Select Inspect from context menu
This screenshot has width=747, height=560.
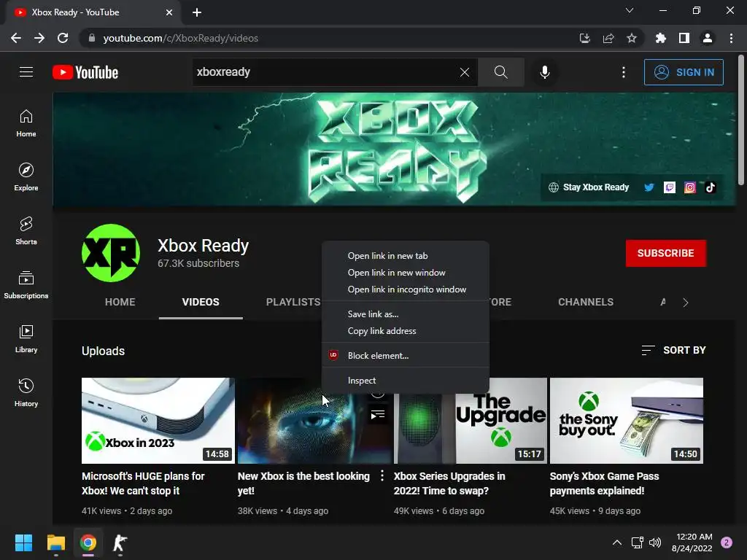click(x=406, y=380)
